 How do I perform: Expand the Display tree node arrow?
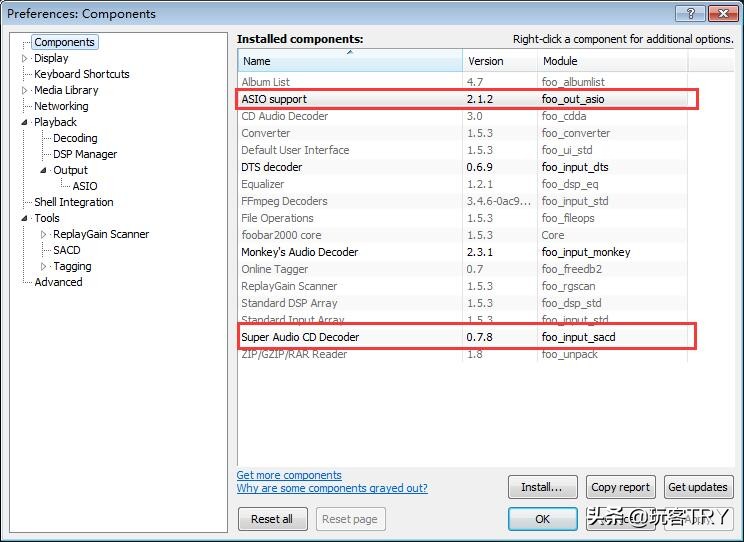[x=25, y=58]
